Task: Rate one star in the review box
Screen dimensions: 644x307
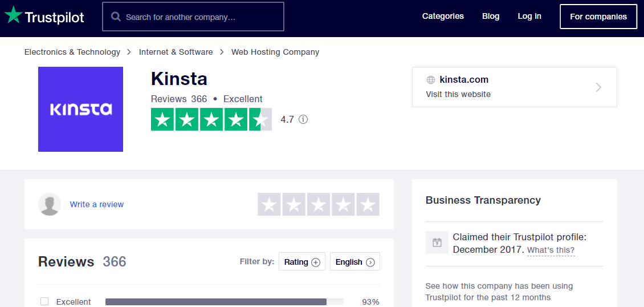Action: (269, 204)
